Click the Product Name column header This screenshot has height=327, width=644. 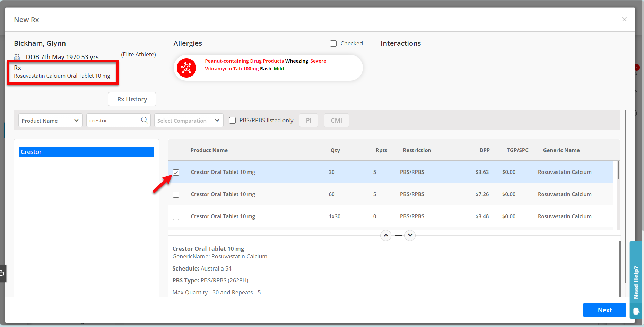[x=209, y=150]
